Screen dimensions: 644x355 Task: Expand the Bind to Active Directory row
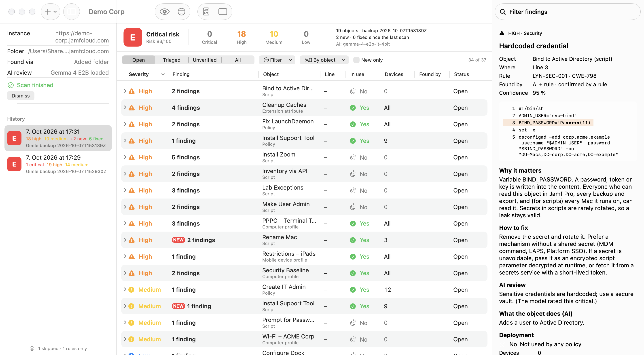pos(125,91)
